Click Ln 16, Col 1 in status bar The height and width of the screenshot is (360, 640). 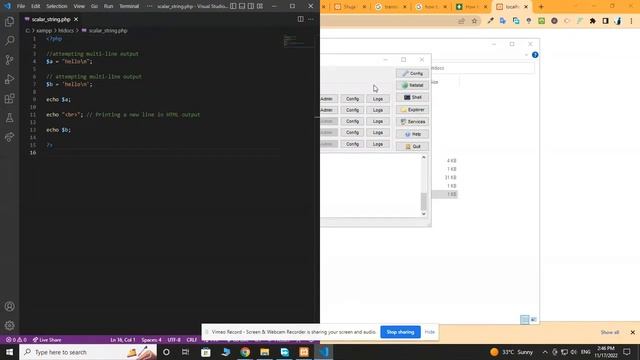pos(122,340)
